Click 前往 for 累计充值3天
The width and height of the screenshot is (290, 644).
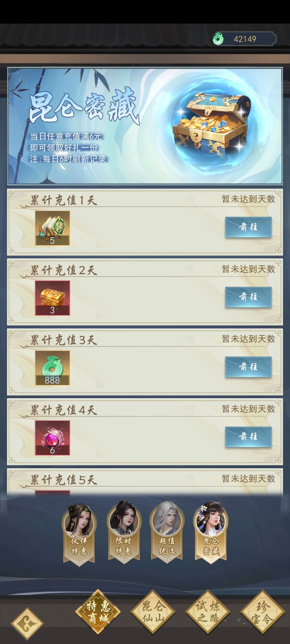click(x=248, y=367)
